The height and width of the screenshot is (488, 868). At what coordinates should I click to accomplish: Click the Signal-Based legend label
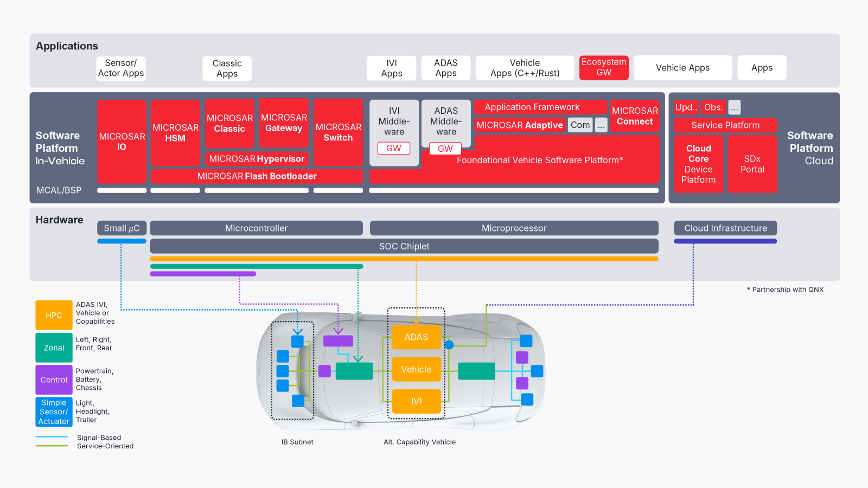pyautogui.click(x=99, y=438)
